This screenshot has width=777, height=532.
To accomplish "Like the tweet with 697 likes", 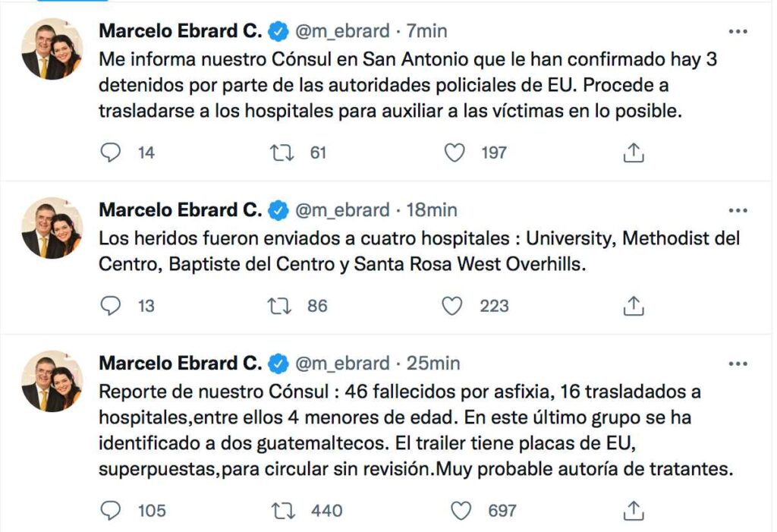I will [x=461, y=510].
